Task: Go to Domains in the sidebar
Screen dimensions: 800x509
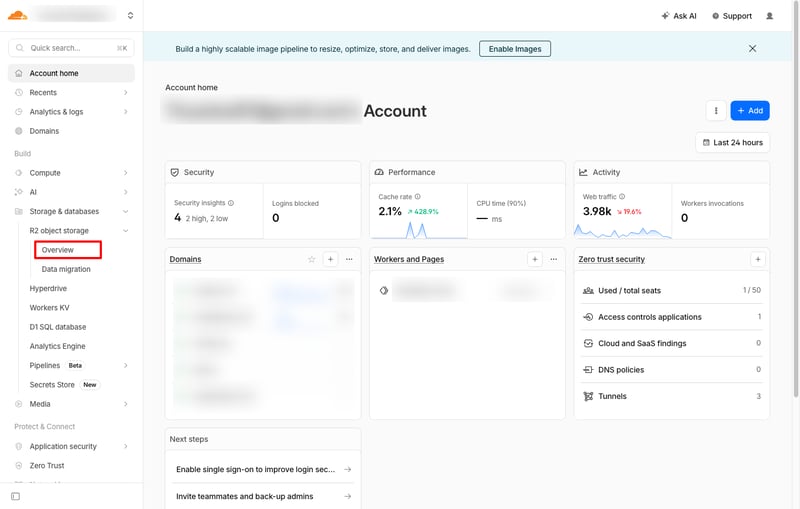Action: click(x=44, y=131)
